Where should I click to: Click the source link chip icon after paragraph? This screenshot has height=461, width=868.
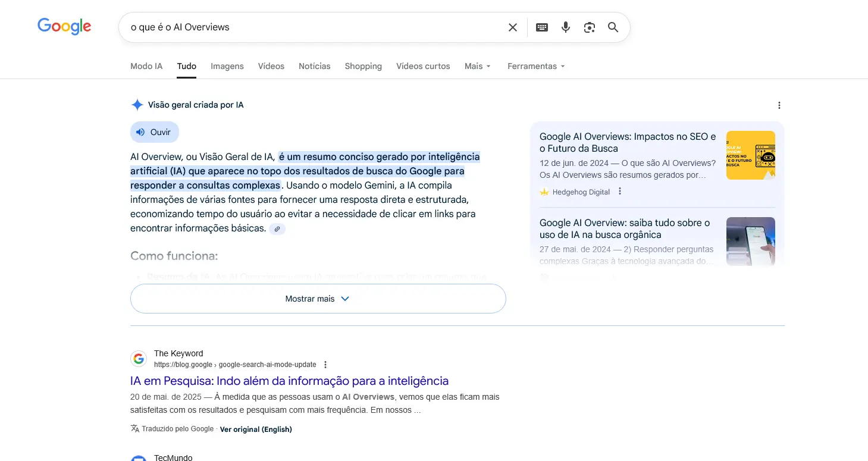[277, 228]
